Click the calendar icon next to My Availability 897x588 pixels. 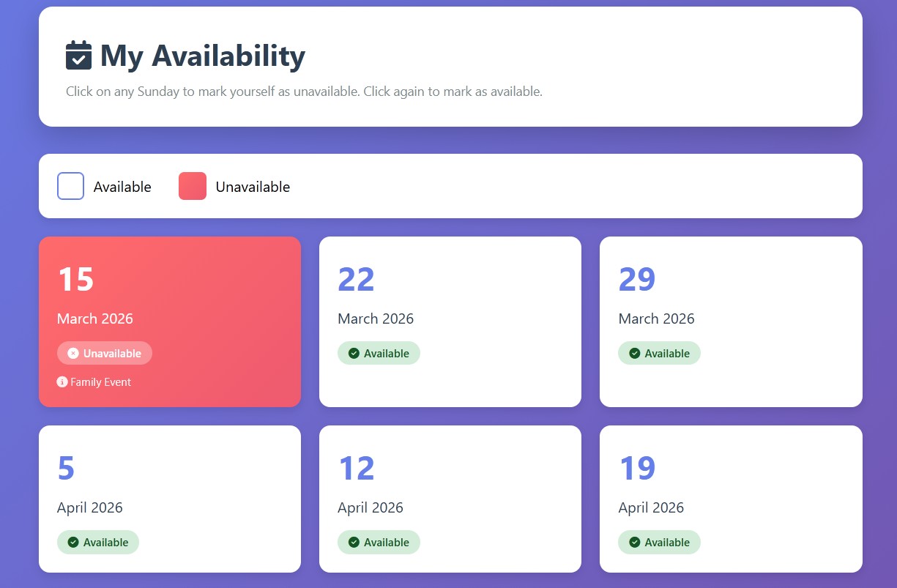pyautogui.click(x=78, y=53)
